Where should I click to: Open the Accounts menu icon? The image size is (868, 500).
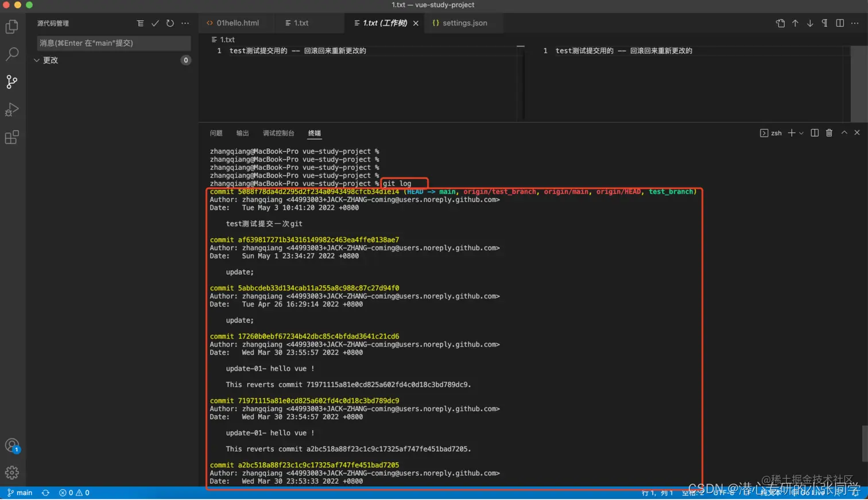pyautogui.click(x=12, y=445)
